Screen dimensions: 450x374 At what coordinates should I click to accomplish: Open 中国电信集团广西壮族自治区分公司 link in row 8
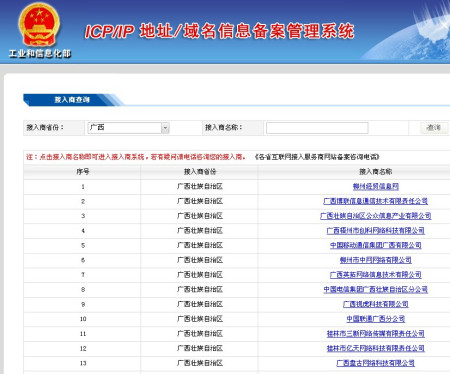(376, 289)
